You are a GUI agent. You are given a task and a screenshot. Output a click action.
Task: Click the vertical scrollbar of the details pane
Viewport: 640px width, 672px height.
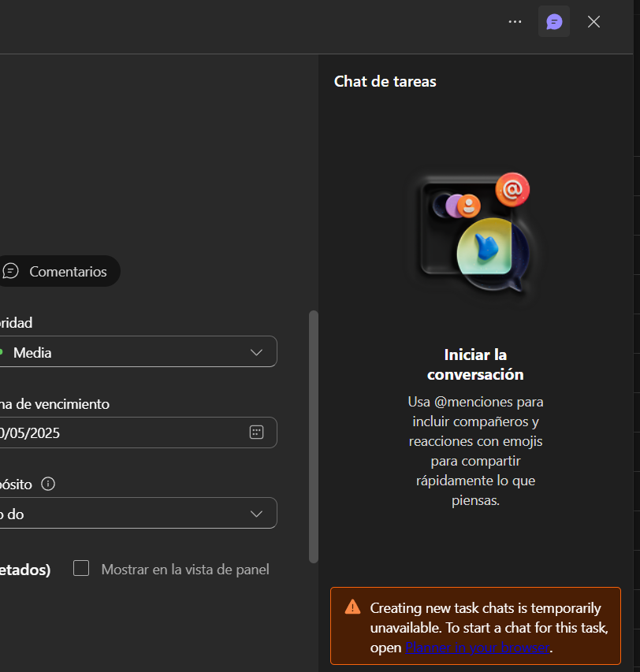(314, 436)
